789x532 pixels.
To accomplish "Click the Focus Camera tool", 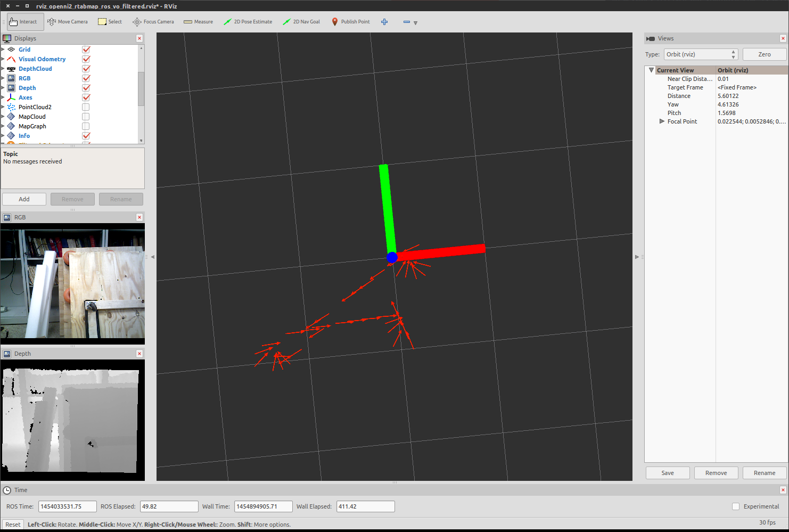I will click(153, 22).
